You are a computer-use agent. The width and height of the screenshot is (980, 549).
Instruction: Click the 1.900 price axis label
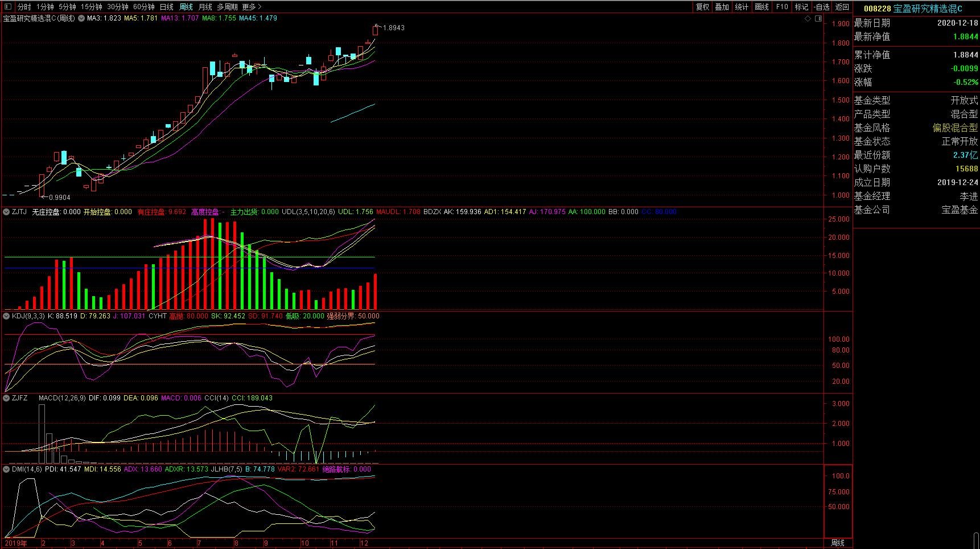841,24
